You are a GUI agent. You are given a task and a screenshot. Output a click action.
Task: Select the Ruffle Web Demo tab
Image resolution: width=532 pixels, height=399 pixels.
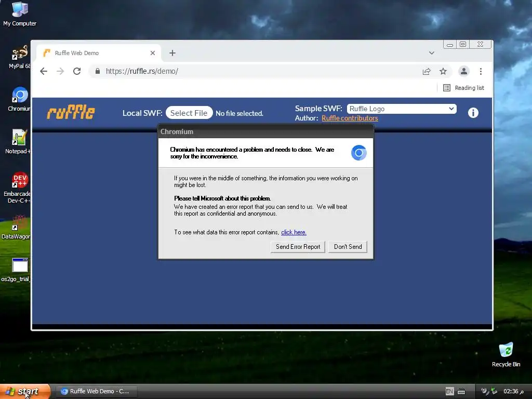click(x=98, y=53)
